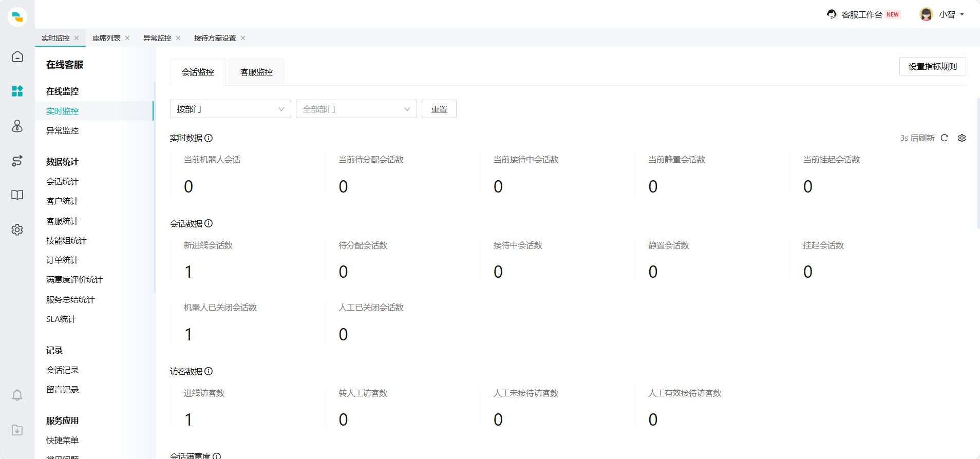Click the main page scrollbar
The width and height of the screenshot is (980, 459).
point(978,163)
